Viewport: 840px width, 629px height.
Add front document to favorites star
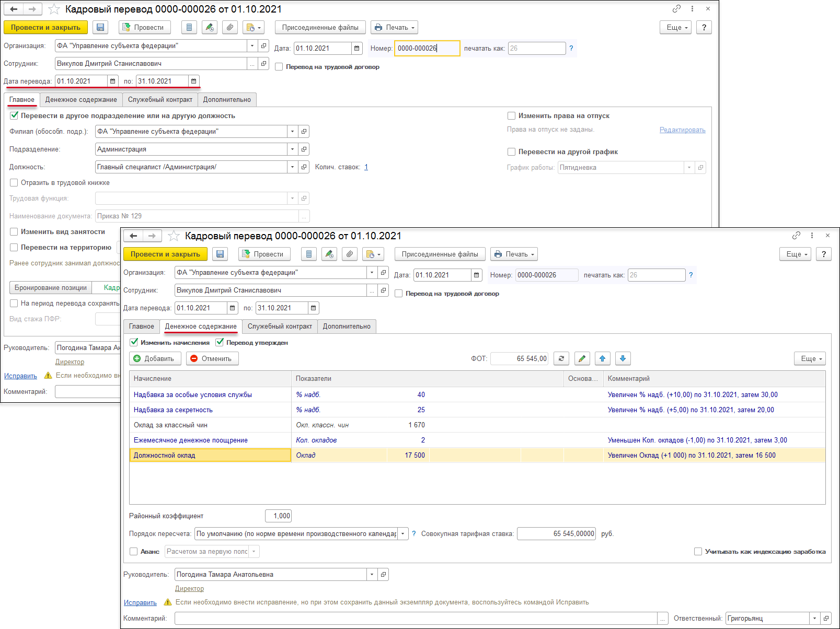174,236
